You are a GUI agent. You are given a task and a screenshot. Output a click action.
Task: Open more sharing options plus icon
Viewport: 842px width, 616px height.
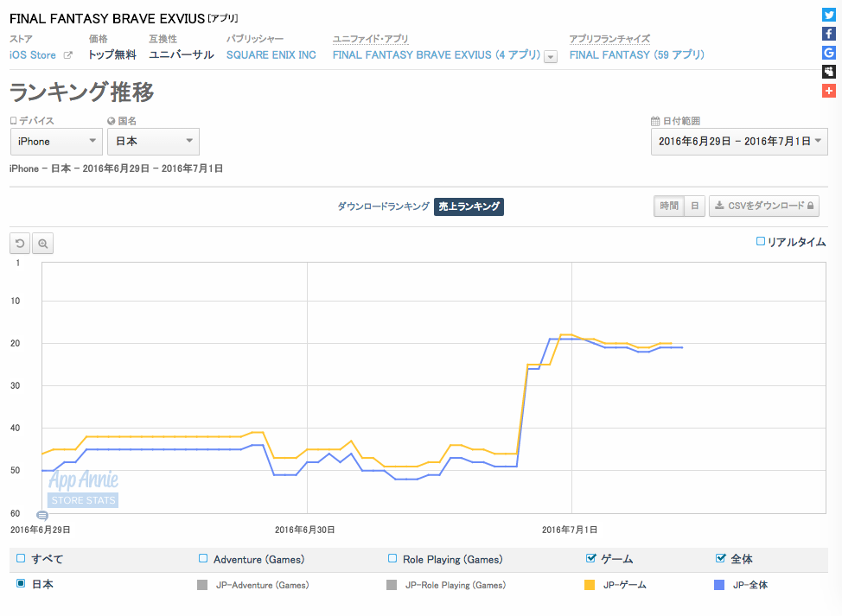[828, 91]
